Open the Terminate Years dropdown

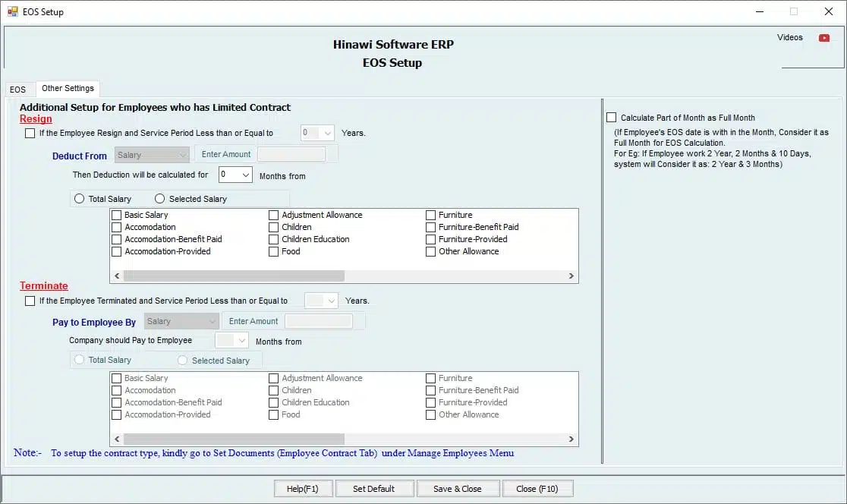(321, 301)
